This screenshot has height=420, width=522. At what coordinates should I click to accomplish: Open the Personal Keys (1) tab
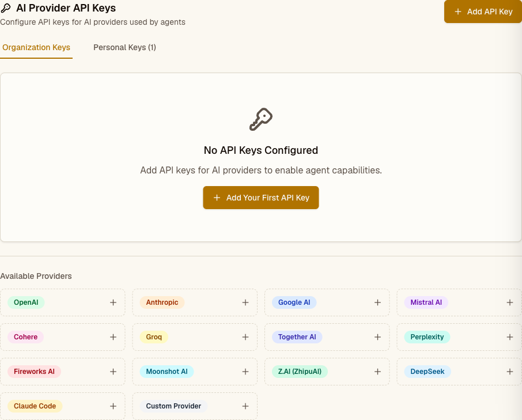pos(124,48)
